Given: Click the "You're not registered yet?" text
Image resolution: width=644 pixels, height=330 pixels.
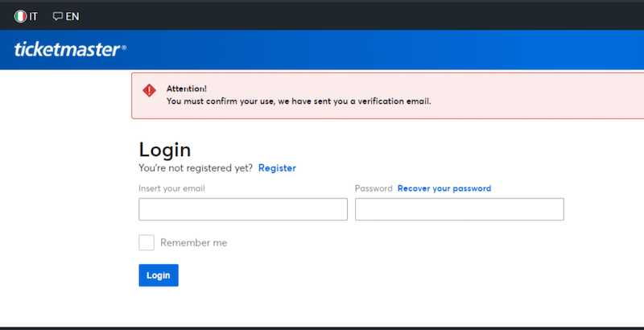Looking at the screenshot, I should pyautogui.click(x=196, y=168).
